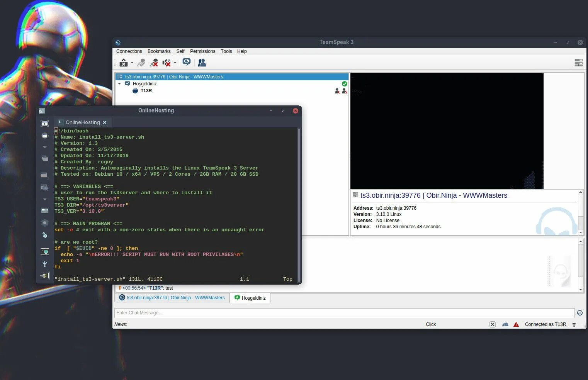The height and width of the screenshot is (380, 588).
Task: Click the greyed microphone activate toolbar icon
Action: 141,63
